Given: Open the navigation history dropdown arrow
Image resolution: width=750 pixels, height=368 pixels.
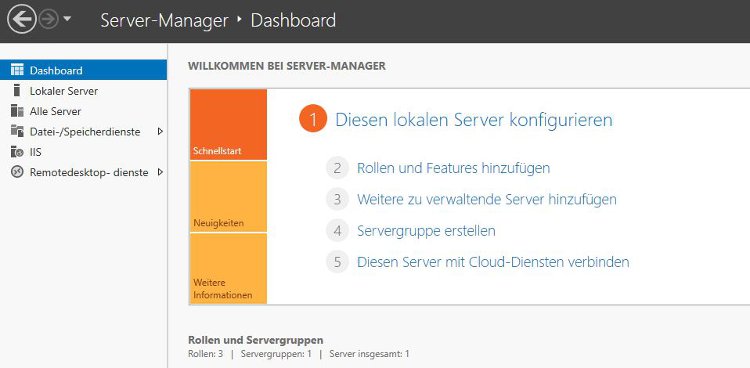Looking at the screenshot, I should 67,19.
